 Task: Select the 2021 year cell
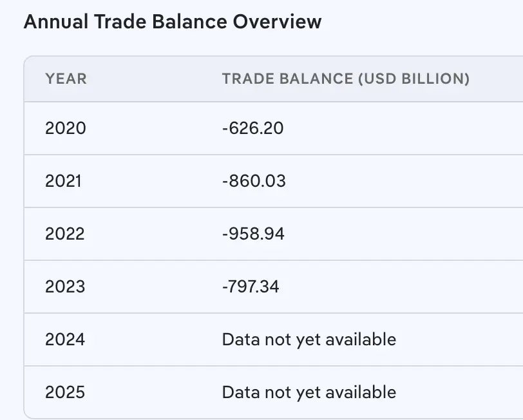click(63, 181)
